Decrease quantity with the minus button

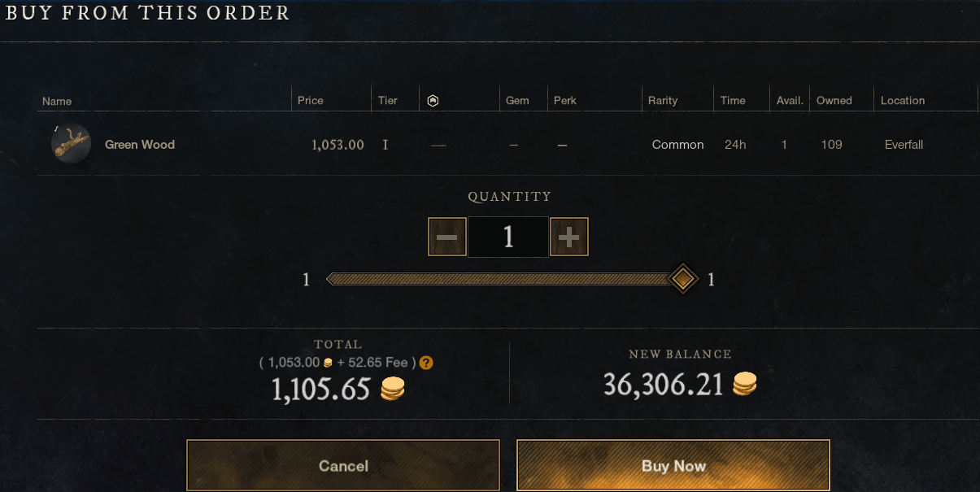coord(447,237)
